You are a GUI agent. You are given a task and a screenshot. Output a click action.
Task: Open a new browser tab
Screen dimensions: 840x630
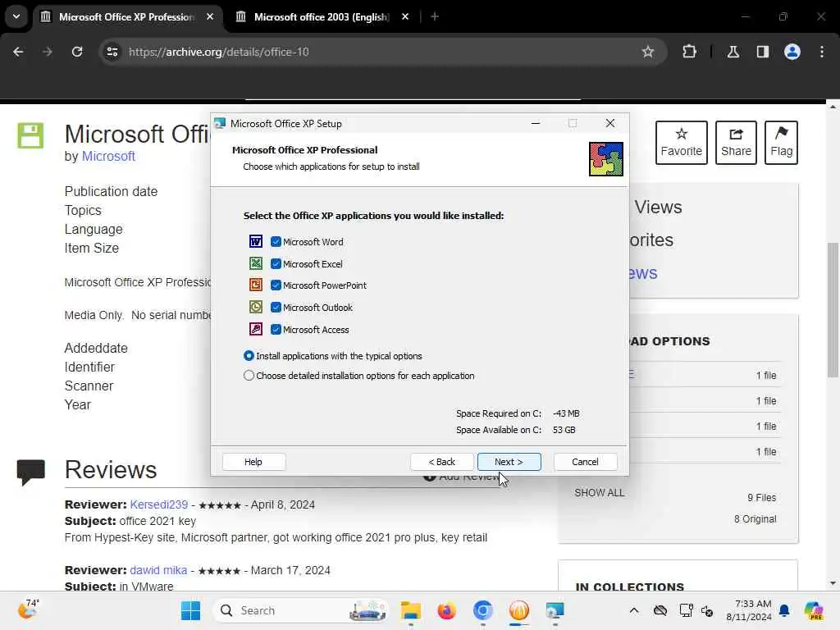click(x=435, y=17)
